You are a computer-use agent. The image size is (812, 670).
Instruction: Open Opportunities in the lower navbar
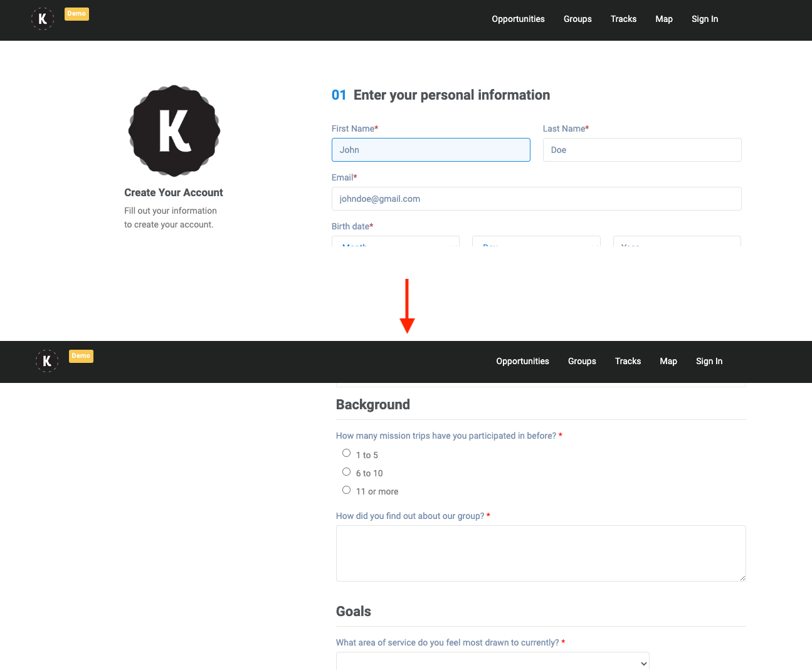coord(522,361)
